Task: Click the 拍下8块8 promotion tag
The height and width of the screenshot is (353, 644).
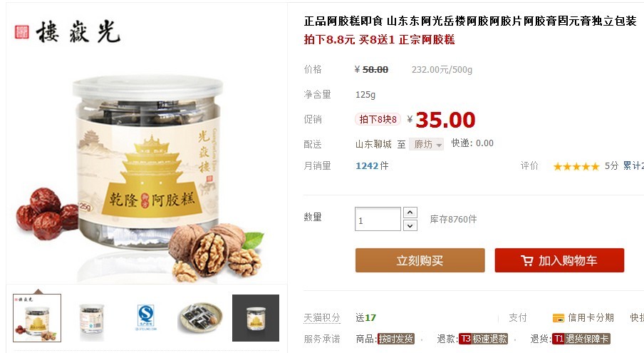Action: 378,119
